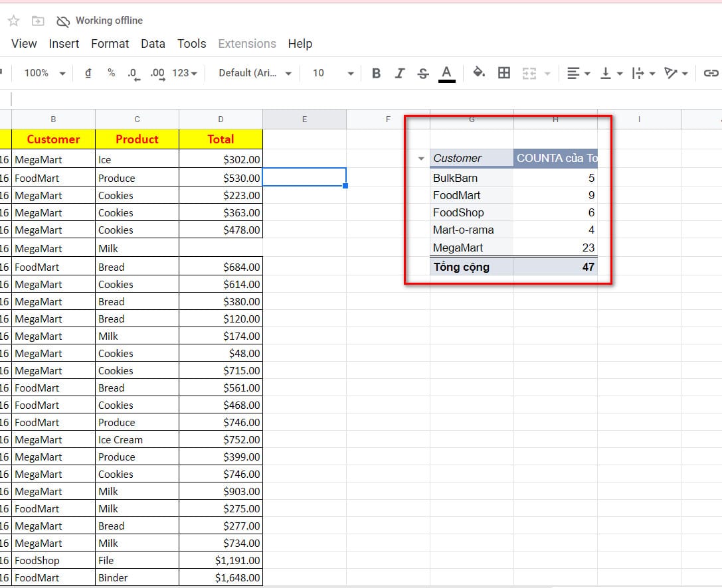Toggle bold formatting
The width and height of the screenshot is (722, 588).
[376, 73]
